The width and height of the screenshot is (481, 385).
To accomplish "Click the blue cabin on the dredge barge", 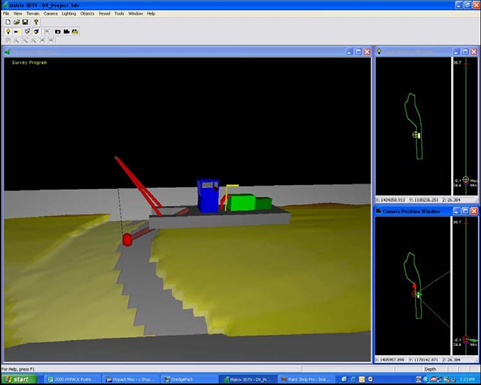I will tap(208, 196).
